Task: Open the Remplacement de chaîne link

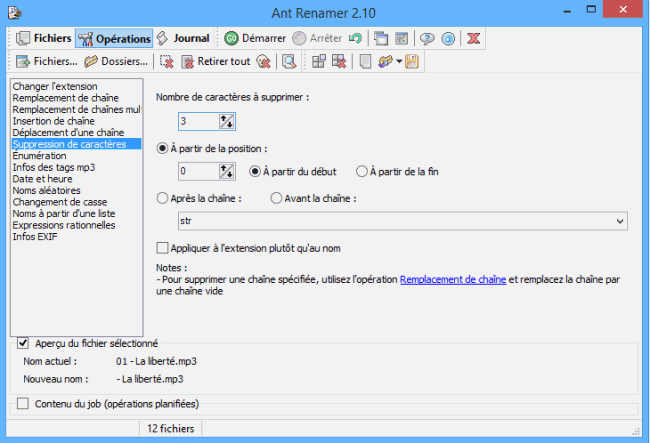Action: [453, 280]
